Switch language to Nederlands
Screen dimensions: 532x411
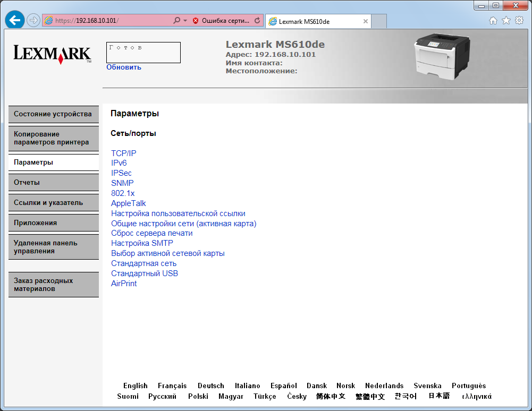(384, 386)
